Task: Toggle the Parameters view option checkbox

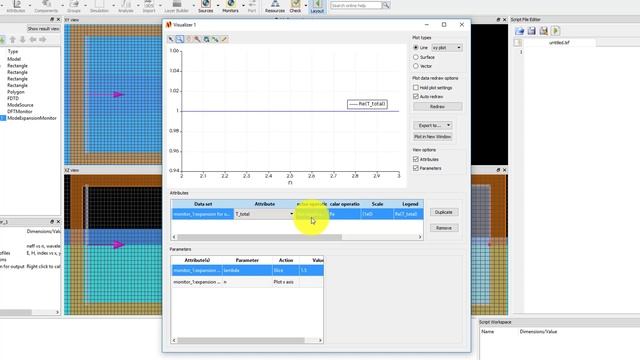Action: point(416,168)
